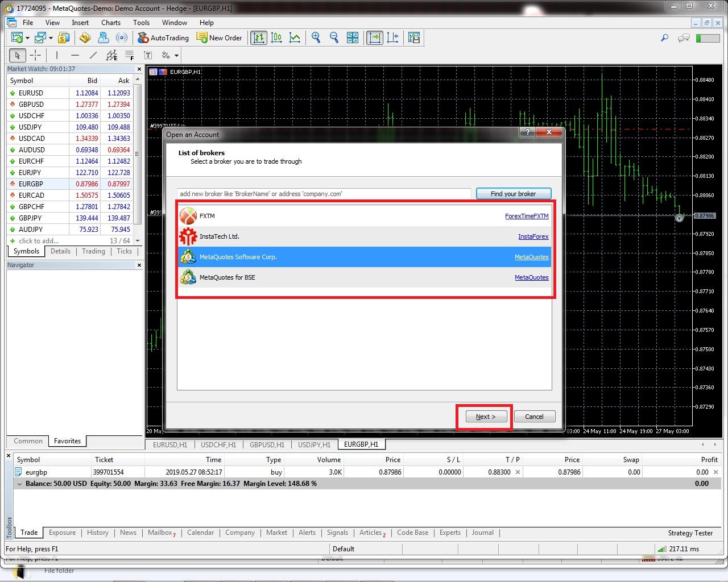This screenshot has width=728, height=582.
Task: Open the New Chart dropdown arrow
Action: tap(27, 38)
